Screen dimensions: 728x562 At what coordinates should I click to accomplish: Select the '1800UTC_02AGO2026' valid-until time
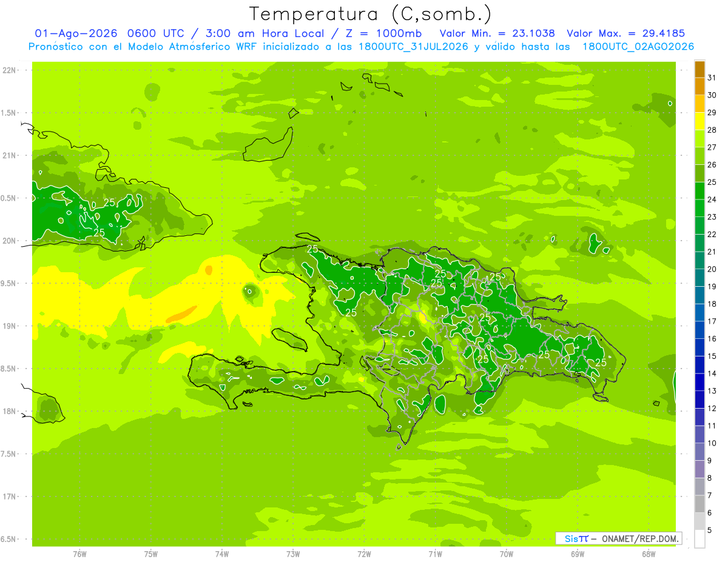tap(638, 47)
